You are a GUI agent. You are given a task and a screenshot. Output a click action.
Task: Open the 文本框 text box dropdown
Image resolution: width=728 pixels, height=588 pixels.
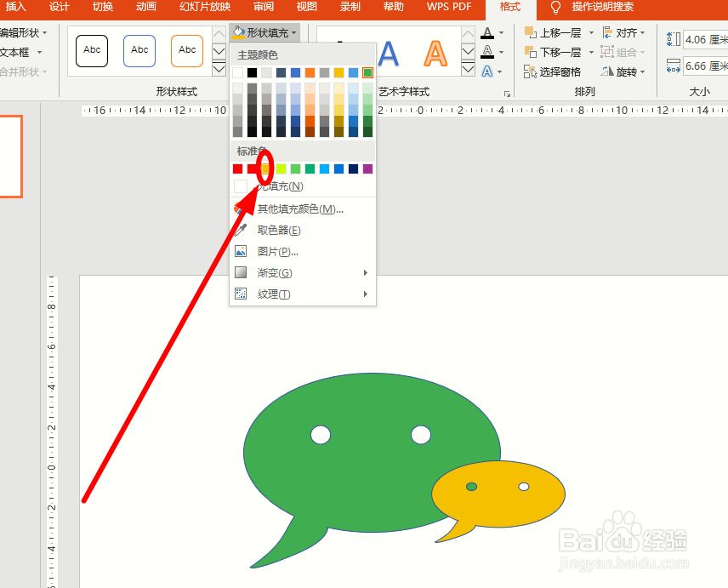tap(20, 53)
